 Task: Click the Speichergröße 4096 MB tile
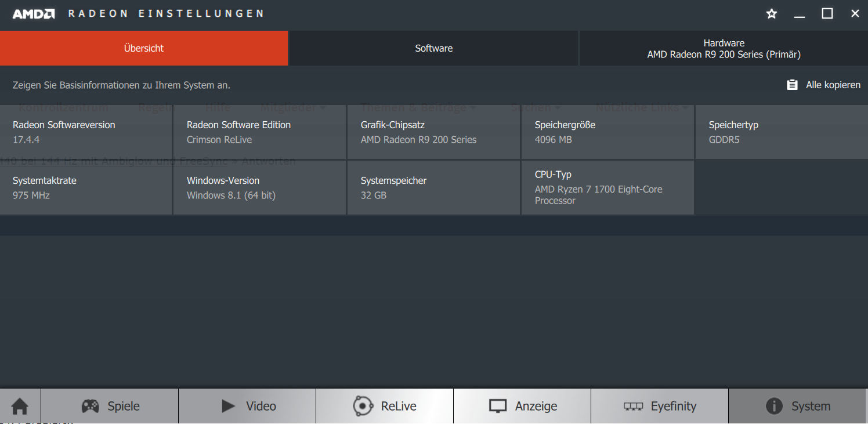607,132
